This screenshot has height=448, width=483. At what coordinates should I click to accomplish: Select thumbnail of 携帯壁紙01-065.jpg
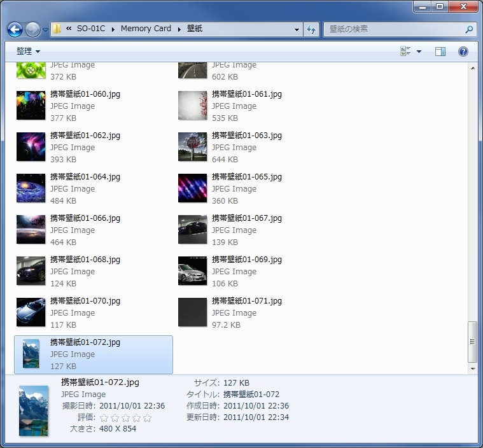pos(193,188)
